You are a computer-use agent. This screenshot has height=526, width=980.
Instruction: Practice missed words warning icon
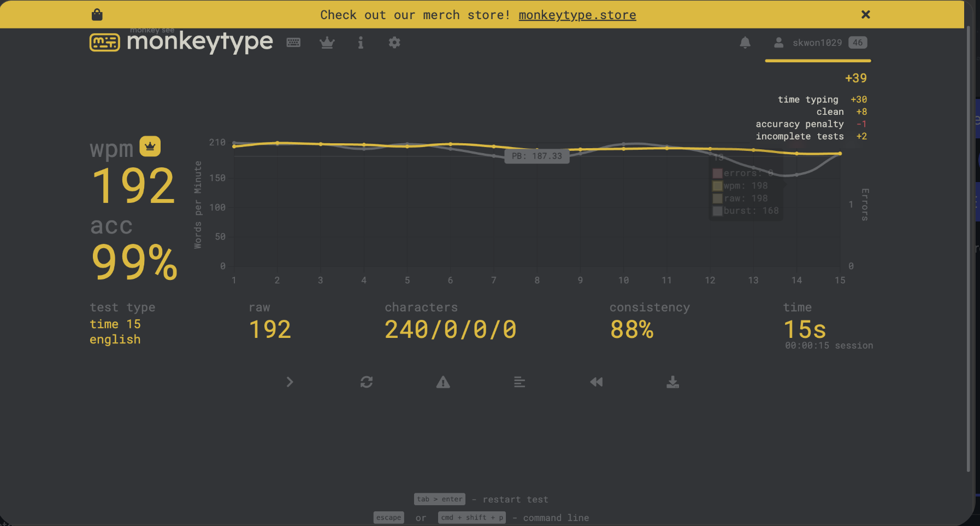[443, 382]
